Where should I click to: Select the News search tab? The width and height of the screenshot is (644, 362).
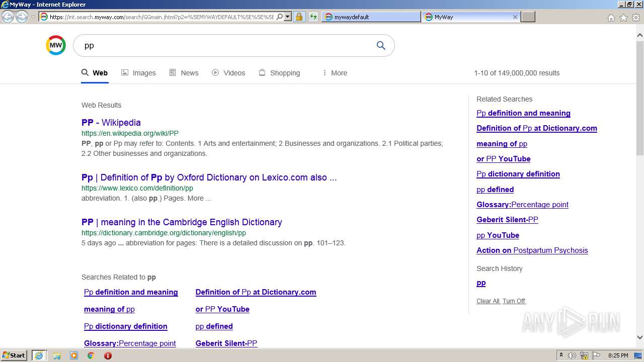coord(184,73)
